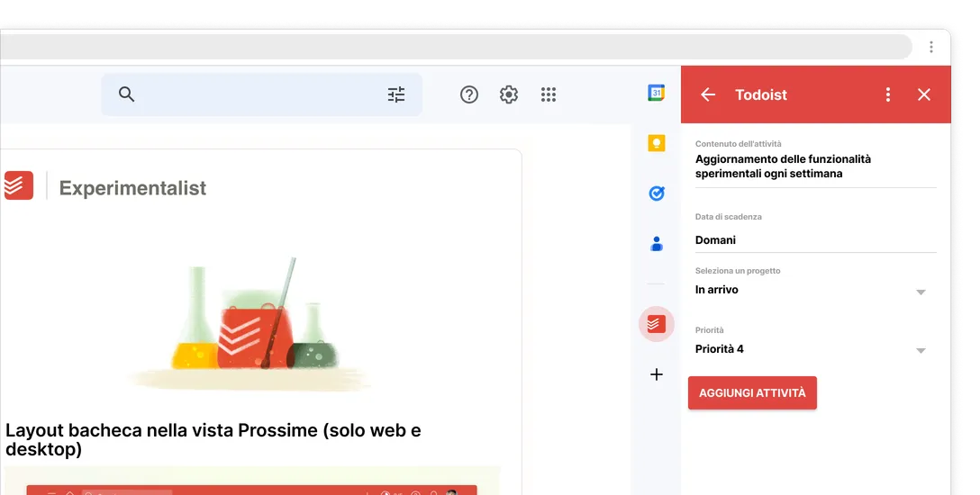Open Settings gear icon
This screenshot has height=495, width=980.
click(509, 94)
